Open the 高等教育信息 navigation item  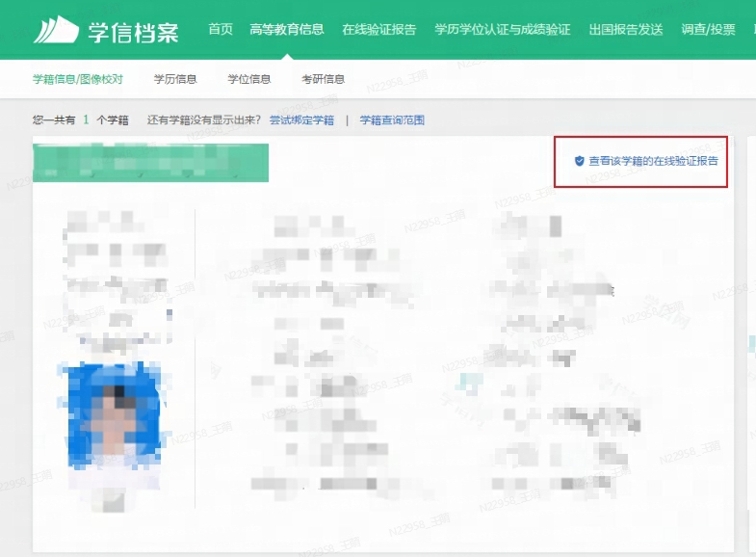click(286, 29)
